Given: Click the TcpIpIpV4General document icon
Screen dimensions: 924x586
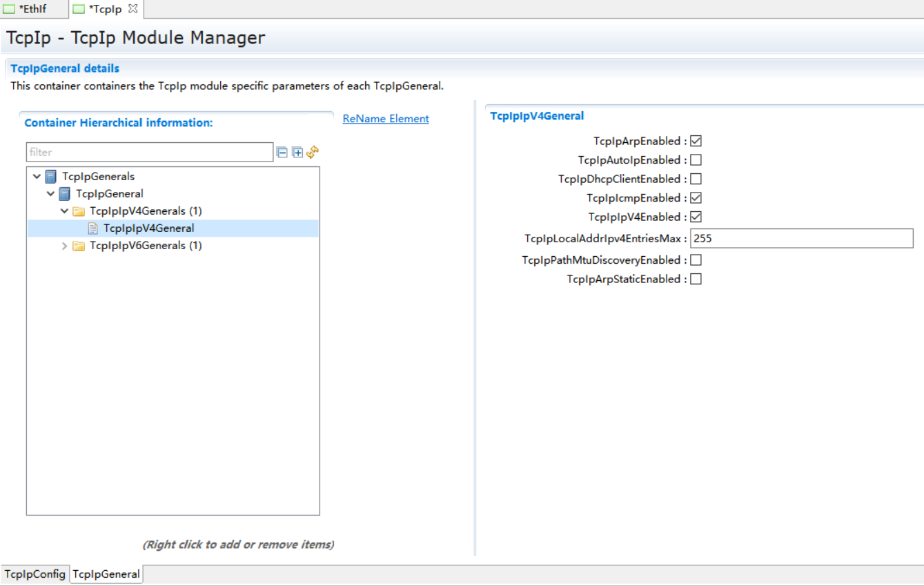Looking at the screenshot, I should [x=92, y=228].
